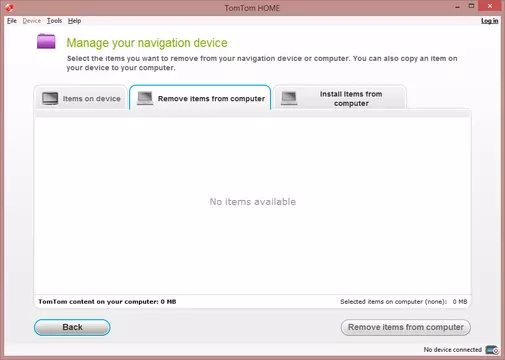This screenshot has width=505, height=360.
Task: Click 'TomTom content on your computer: 0 MB' text
Action: [x=107, y=302]
